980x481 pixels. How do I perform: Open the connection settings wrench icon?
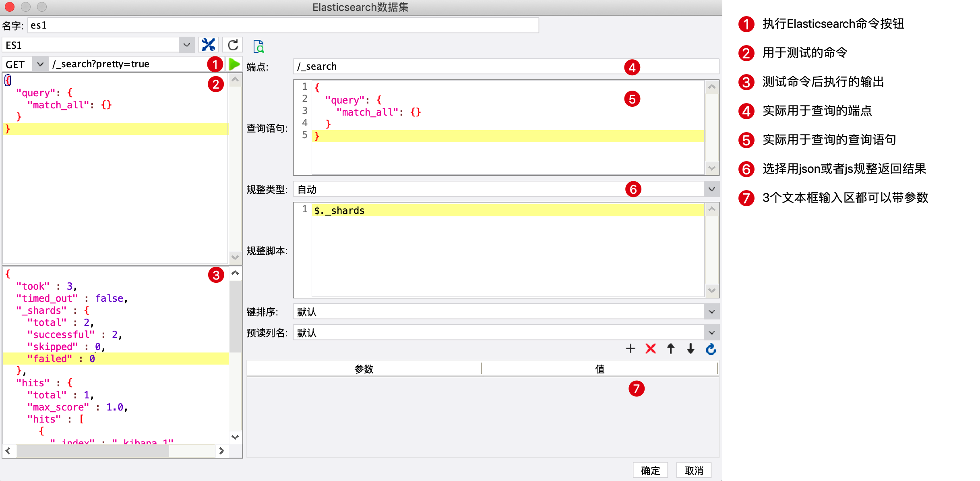(208, 45)
